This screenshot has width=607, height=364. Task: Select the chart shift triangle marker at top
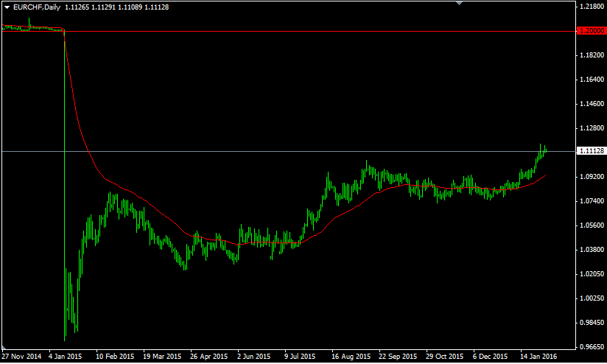[459, 3]
